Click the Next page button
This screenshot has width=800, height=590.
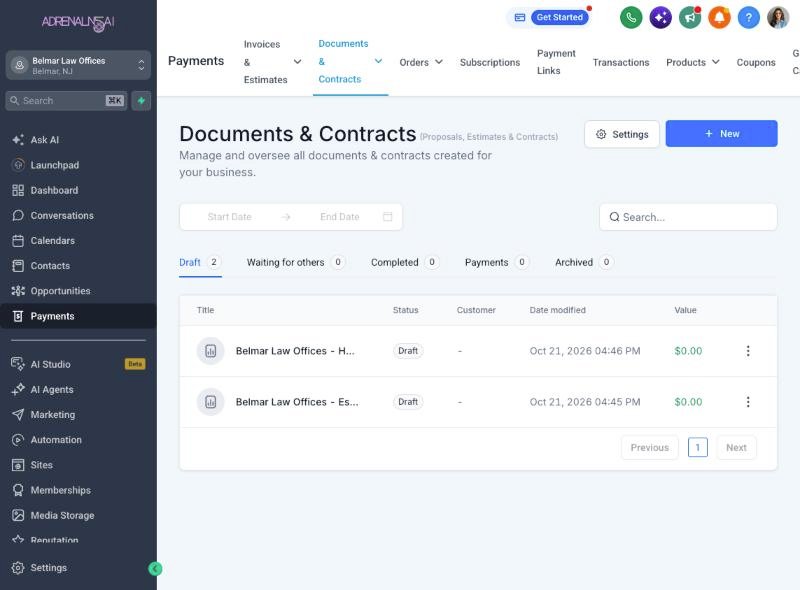pyautogui.click(x=736, y=448)
